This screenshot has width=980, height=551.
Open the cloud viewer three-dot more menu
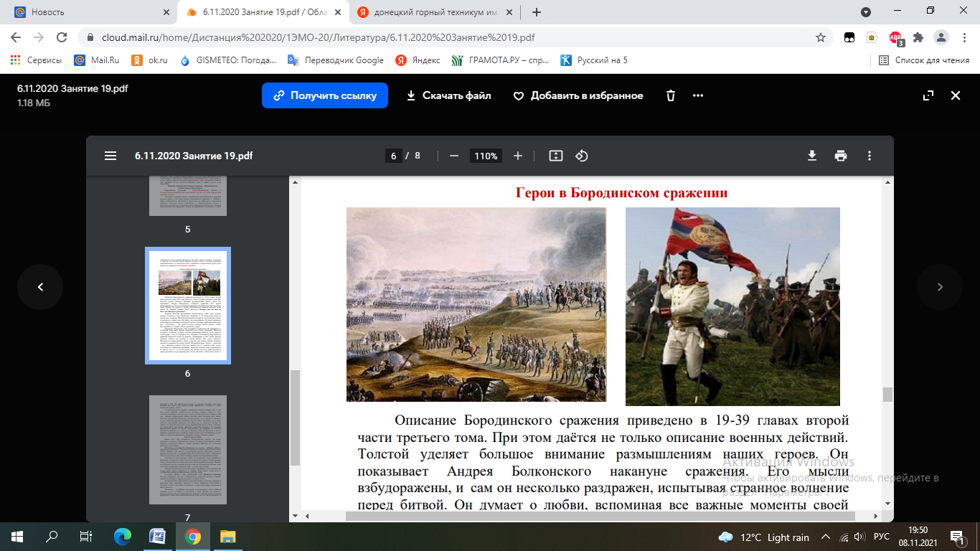(x=698, y=95)
